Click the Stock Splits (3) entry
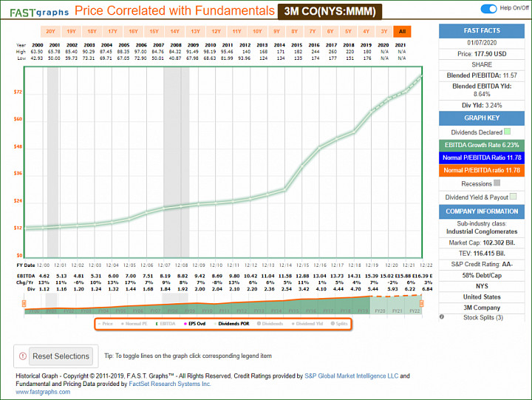 coord(483,317)
